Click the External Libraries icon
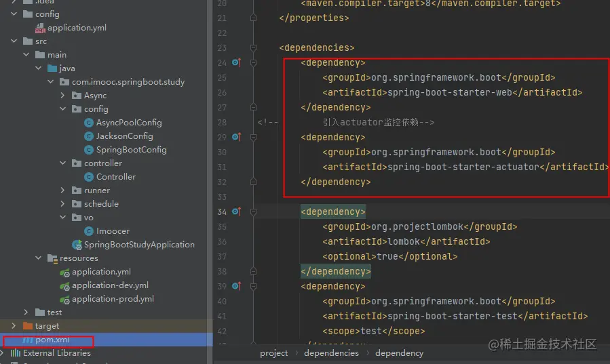 [16, 353]
